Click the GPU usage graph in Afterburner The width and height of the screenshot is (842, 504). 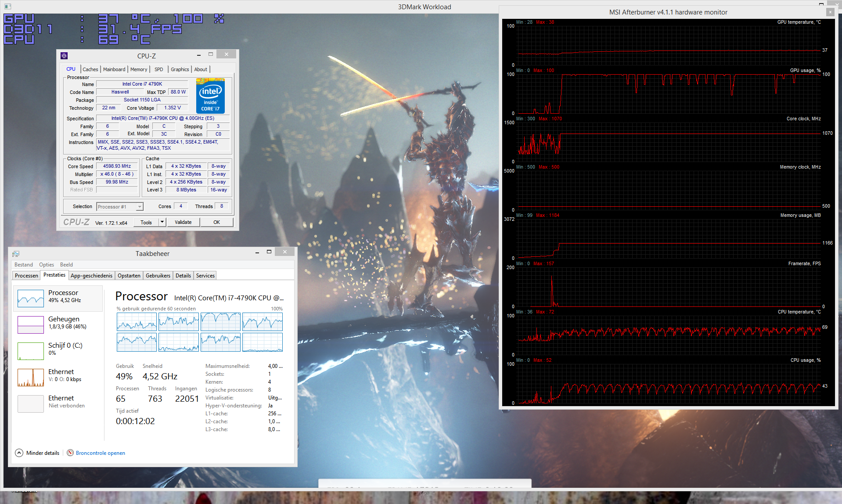[x=669, y=94]
